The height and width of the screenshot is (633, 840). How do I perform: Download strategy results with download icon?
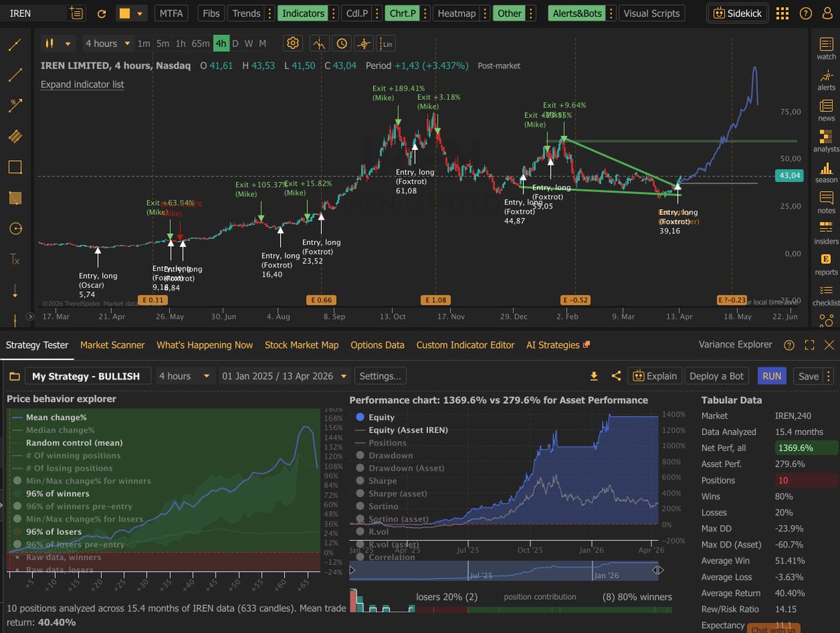[x=594, y=376]
